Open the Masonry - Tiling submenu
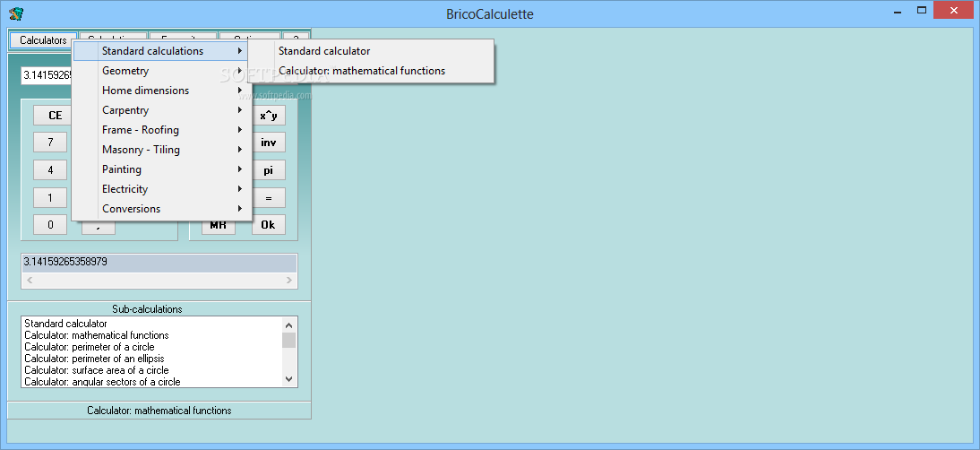The width and height of the screenshot is (980, 450). coord(162,150)
